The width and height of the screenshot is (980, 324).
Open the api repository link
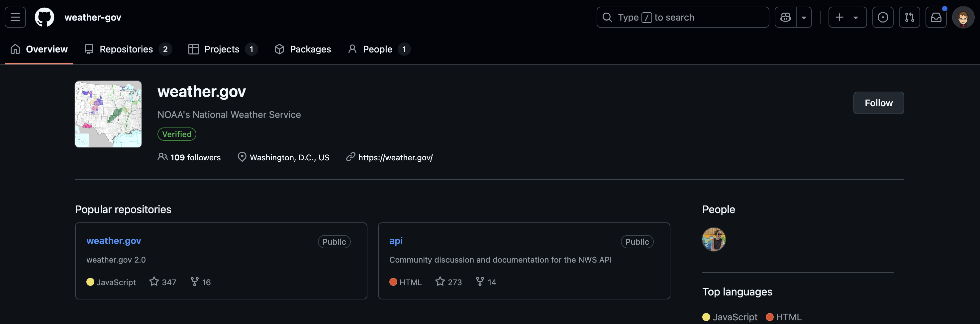tap(396, 241)
